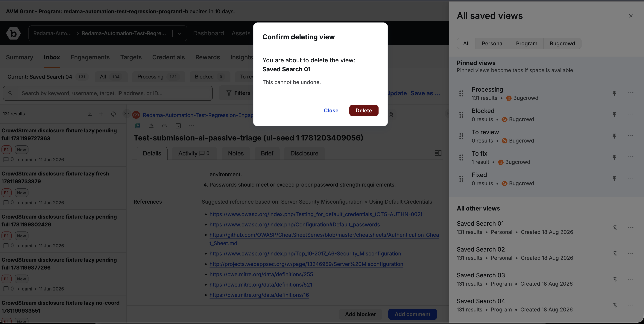Open the Summary navigation tab
Image resolution: width=644 pixels, height=324 pixels.
(x=19, y=57)
